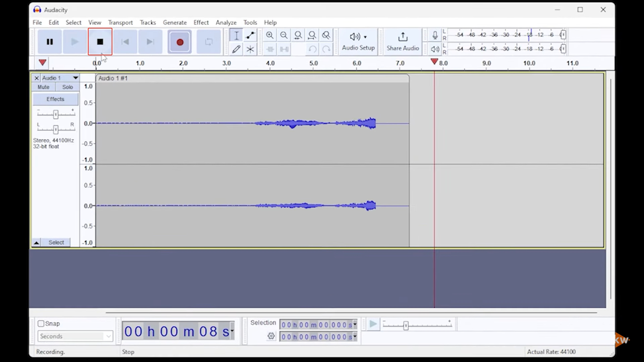Click the Zoom In icon
644x362 pixels.
(x=270, y=35)
